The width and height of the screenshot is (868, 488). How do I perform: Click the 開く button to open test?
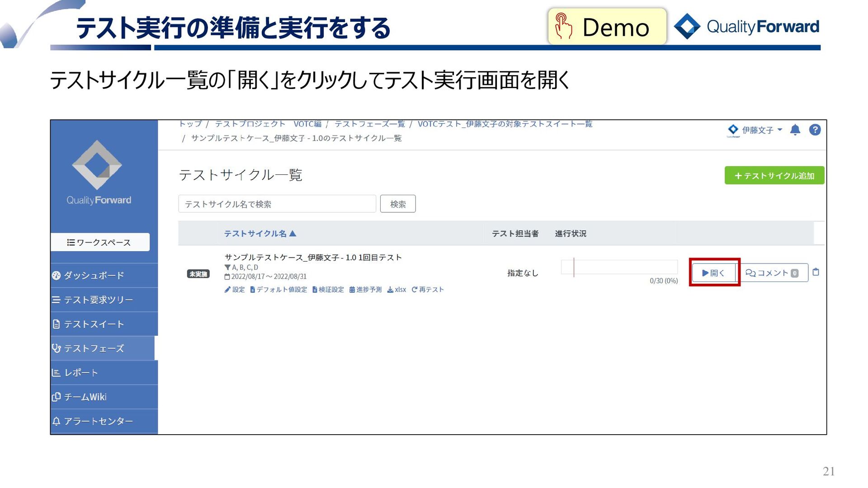tap(713, 273)
